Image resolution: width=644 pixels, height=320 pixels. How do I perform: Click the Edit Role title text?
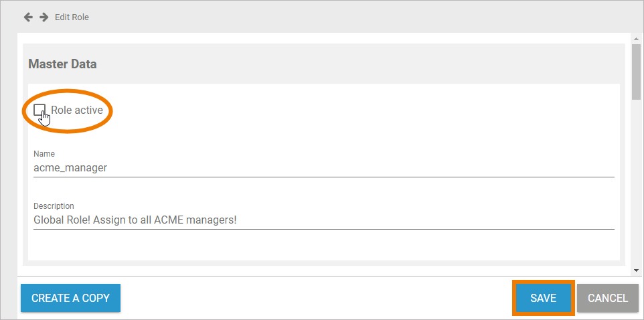[72, 17]
